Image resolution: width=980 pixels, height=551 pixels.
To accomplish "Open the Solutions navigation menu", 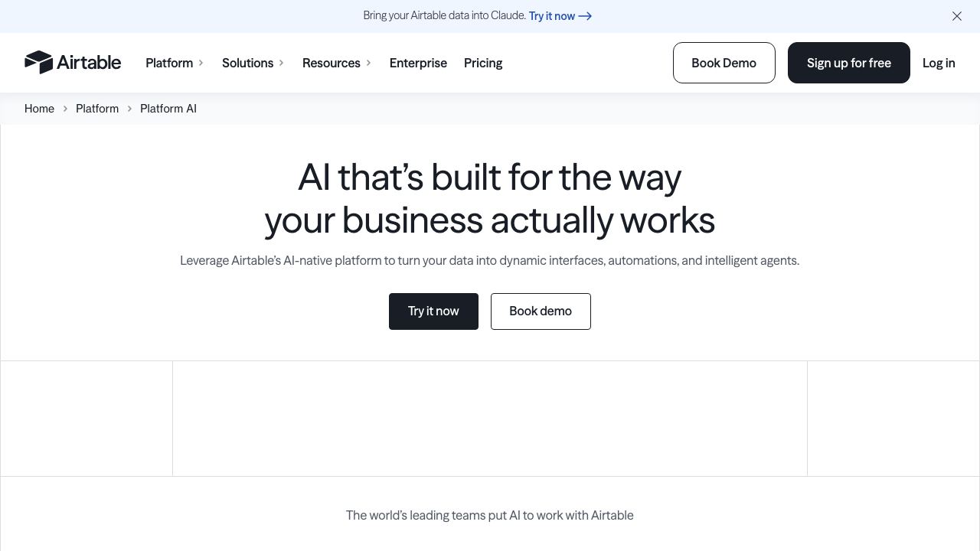I will click(247, 63).
